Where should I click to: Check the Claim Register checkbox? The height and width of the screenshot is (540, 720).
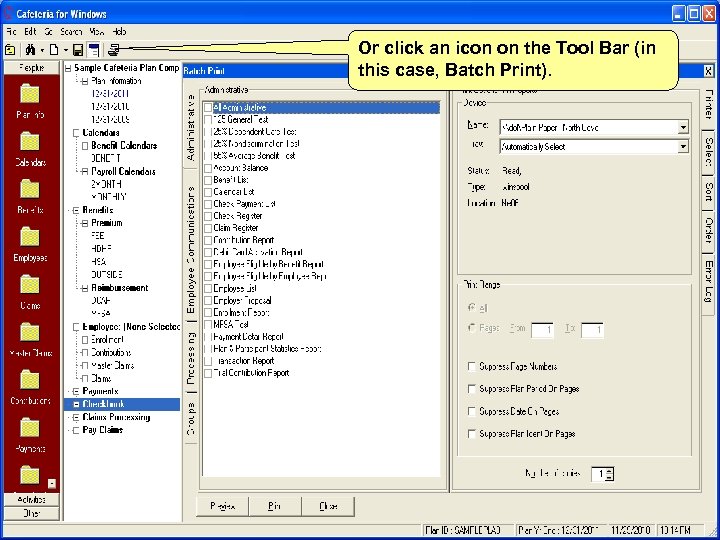208,228
